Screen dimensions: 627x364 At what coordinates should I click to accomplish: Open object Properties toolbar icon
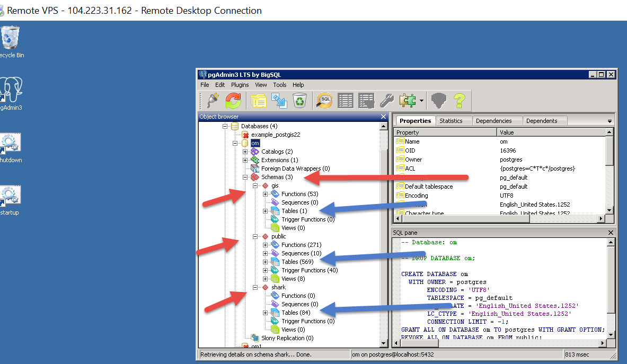click(259, 100)
